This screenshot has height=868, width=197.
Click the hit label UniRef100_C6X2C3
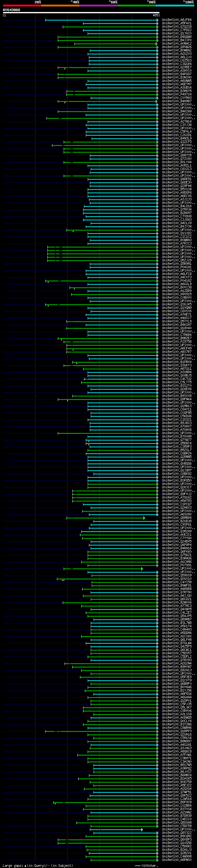click(x=177, y=169)
